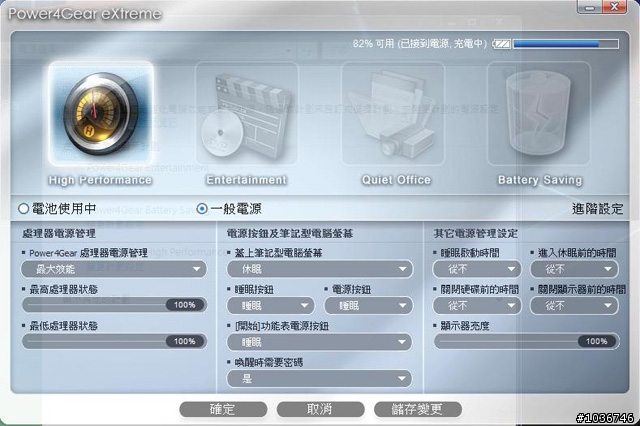Minimize the Power4Gear eXtreme window
Image resolution: width=640 pixels, height=426 pixels.
tap(590, 7)
